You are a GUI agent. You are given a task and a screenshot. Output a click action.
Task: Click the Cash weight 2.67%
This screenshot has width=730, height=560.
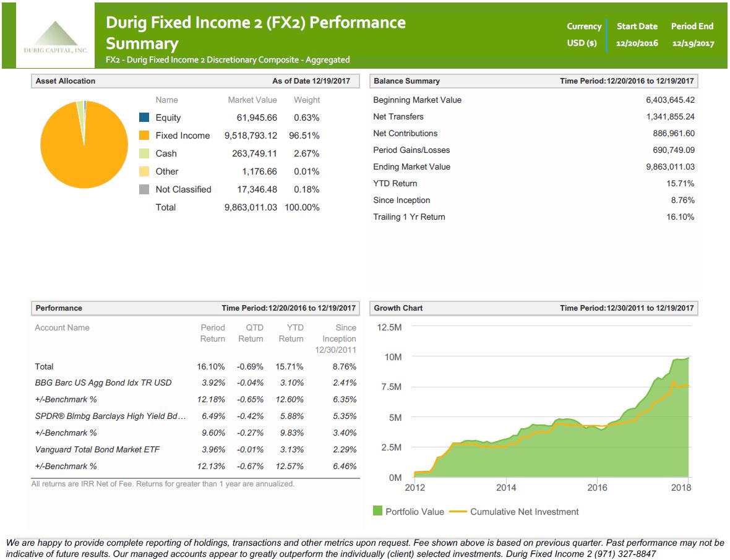(x=306, y=153)
